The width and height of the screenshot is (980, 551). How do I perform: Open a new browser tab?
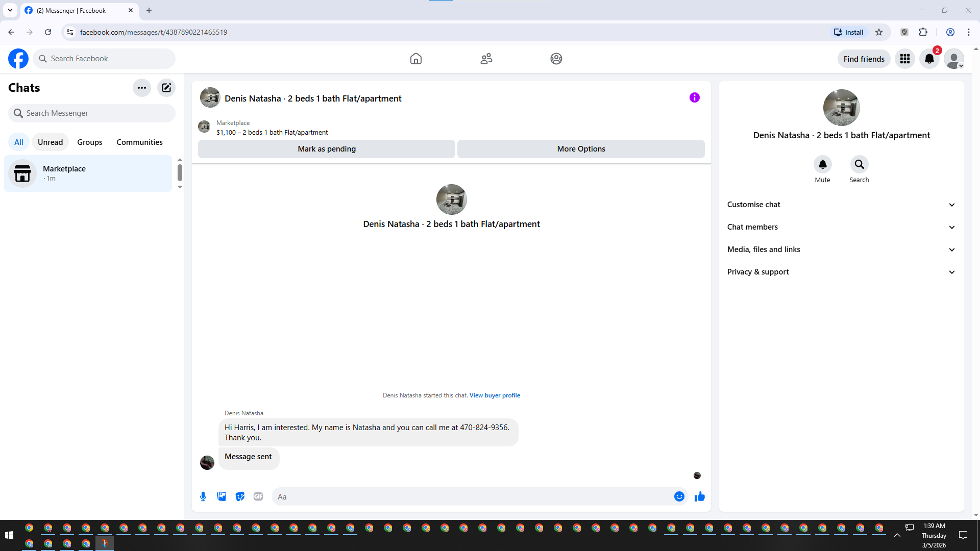point(149,10)
